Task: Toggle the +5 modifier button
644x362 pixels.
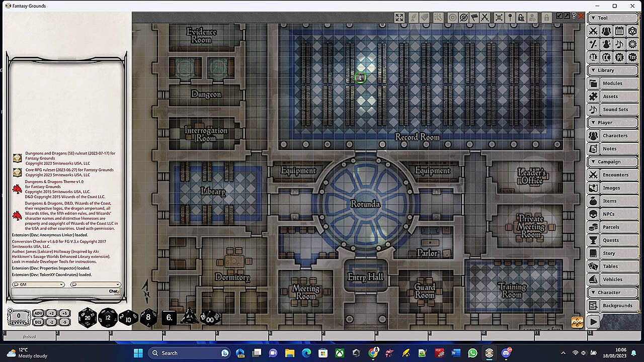Action: (64, 313)
